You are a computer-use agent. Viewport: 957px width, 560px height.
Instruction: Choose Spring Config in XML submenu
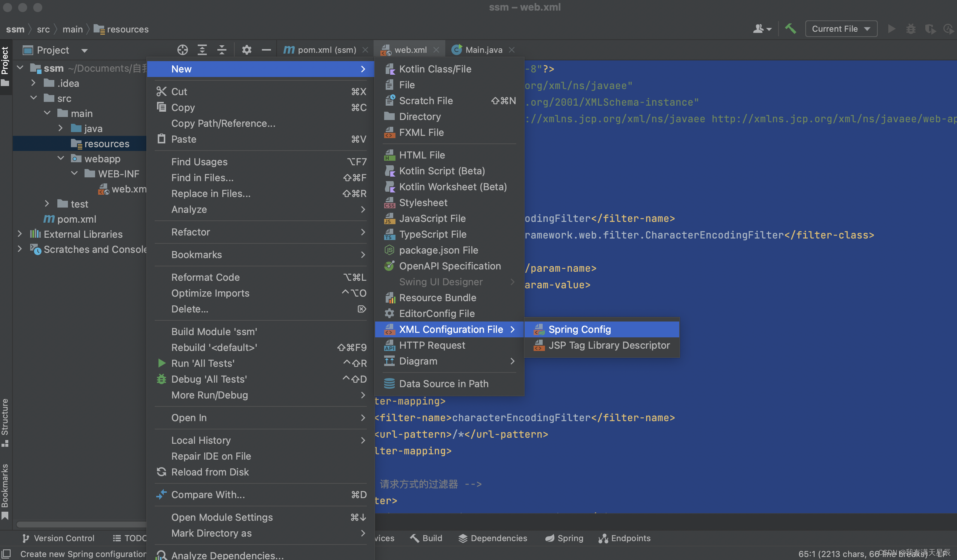(602, 329)
